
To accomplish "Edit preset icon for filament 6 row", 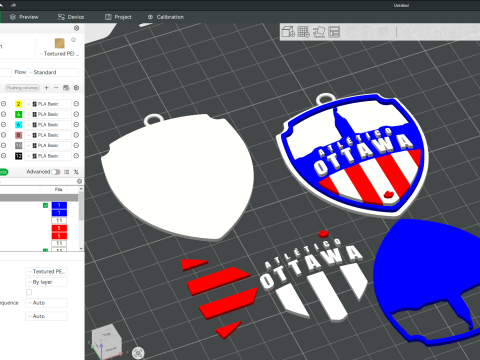I will point(76,125).
